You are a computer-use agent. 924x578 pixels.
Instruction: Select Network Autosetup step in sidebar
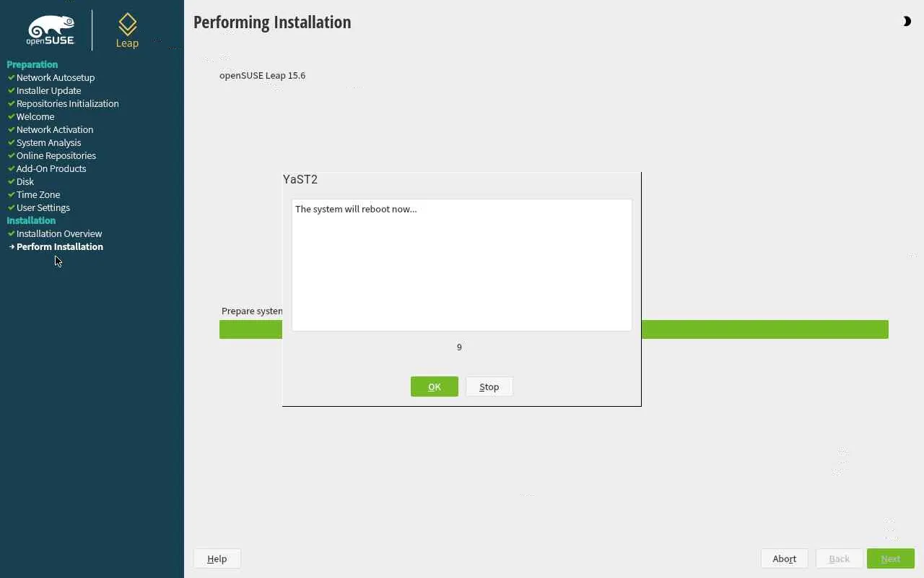click(x=56, y=77)
